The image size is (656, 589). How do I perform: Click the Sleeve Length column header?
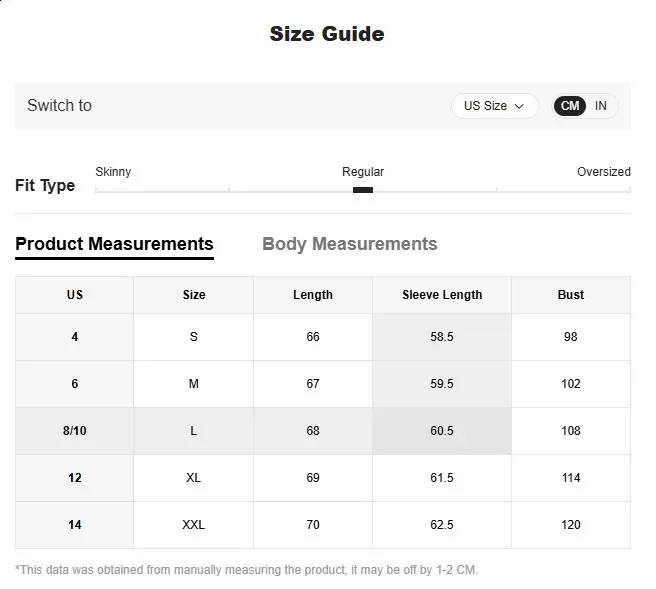pyautogui.click(x=442, y=295)
